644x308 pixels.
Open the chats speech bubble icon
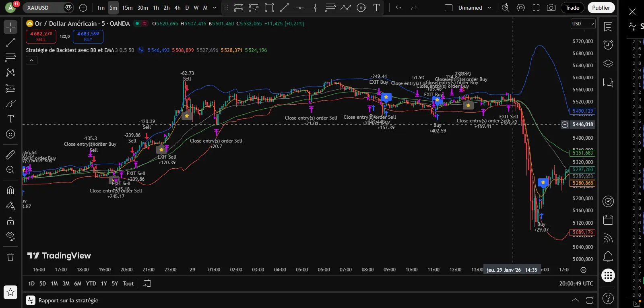pos(608,83)
